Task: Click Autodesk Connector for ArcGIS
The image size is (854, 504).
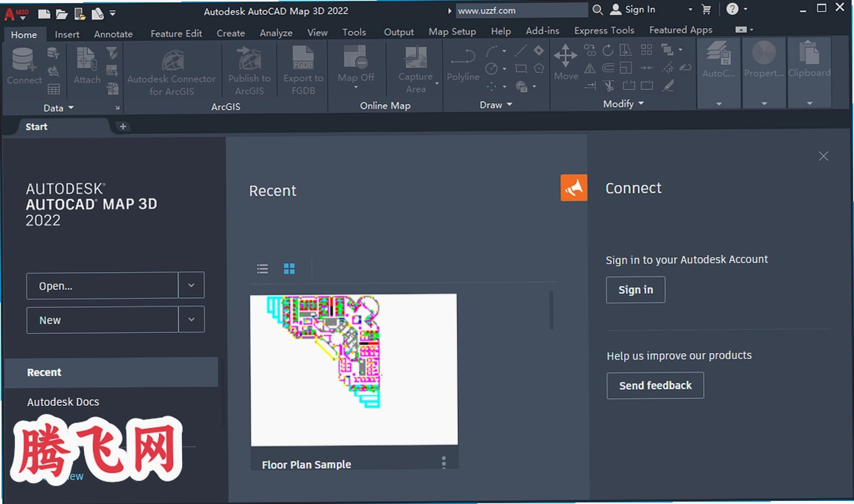Action: (x=172, y=71)
